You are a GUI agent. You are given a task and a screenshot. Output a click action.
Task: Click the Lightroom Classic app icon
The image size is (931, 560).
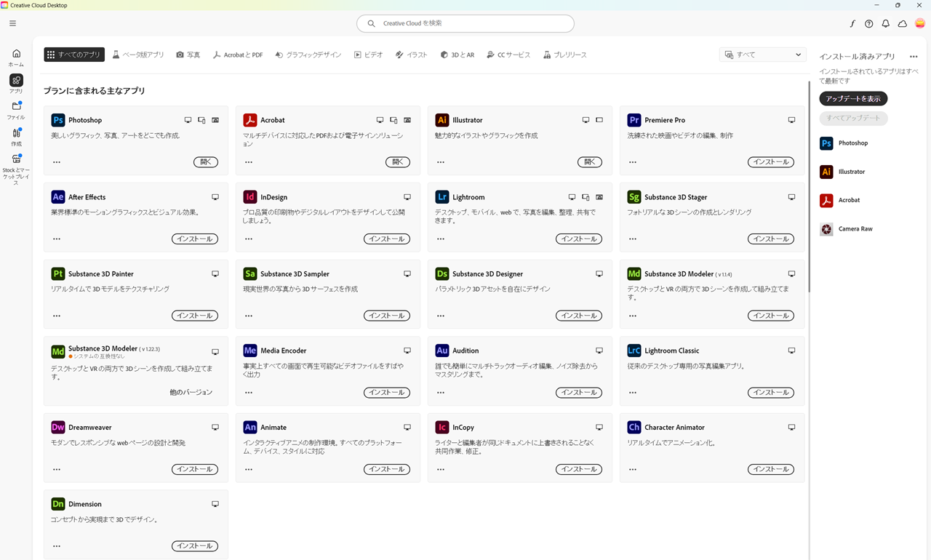(634, 351)
